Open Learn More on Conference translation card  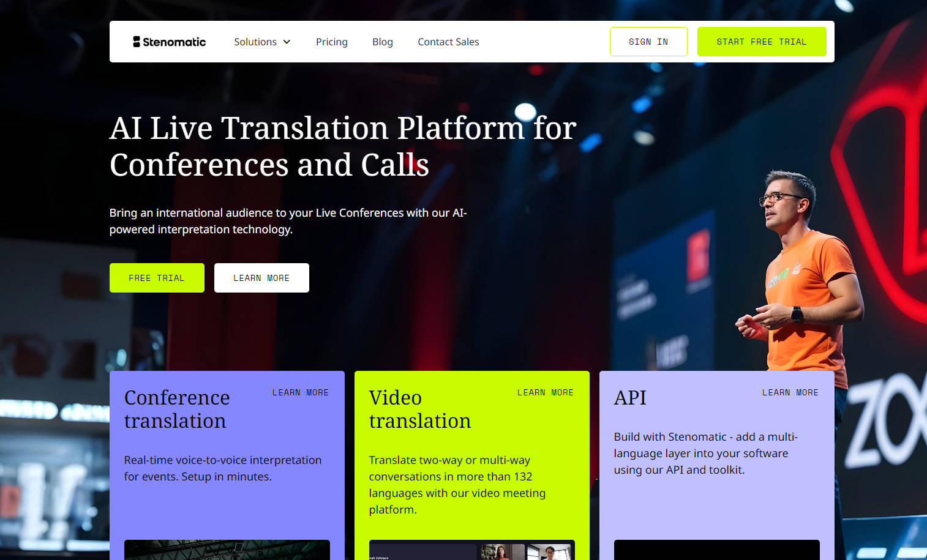pyautogui.click(x=300, y=393)
